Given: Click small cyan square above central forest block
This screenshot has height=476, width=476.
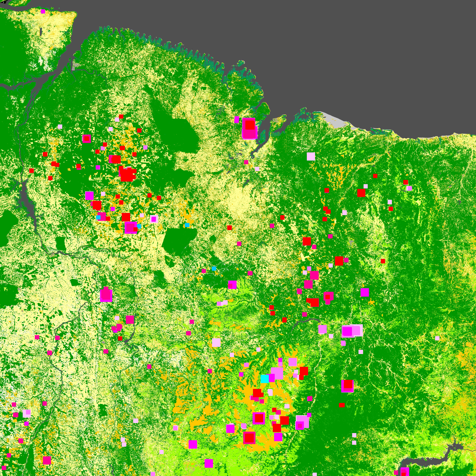Looking at the screenshot, I should click(187, 225).
